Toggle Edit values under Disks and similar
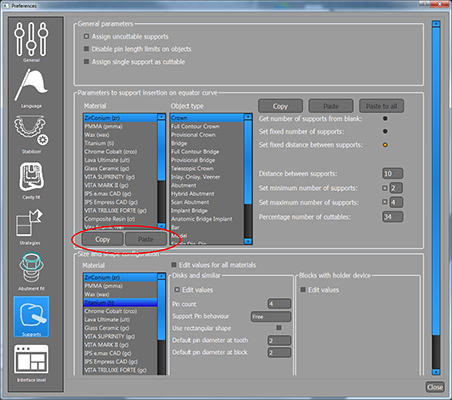Viewport: 452px width, 400px height. pyautogui.click(x=177, y=290)
